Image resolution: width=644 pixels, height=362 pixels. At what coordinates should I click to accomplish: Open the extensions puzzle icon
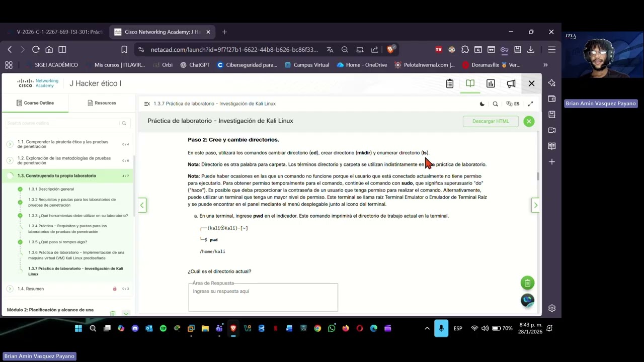point(465,50)
